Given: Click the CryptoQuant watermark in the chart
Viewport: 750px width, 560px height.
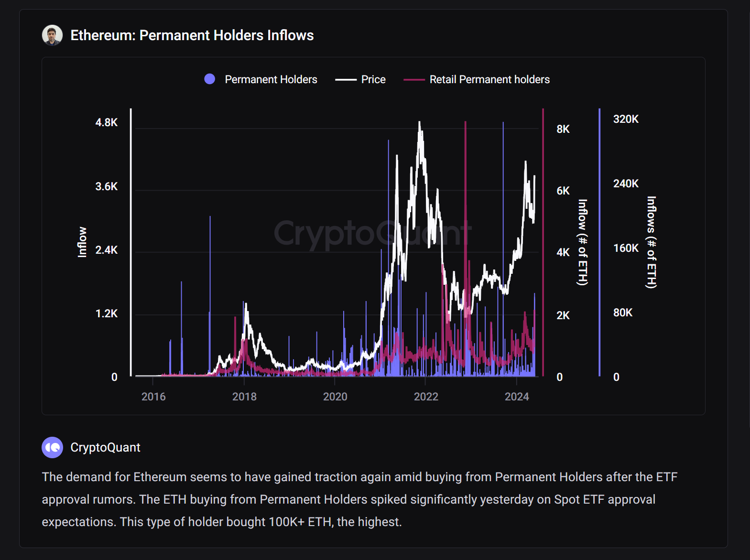Looking at the screenshot, I should tap(373, 233).
